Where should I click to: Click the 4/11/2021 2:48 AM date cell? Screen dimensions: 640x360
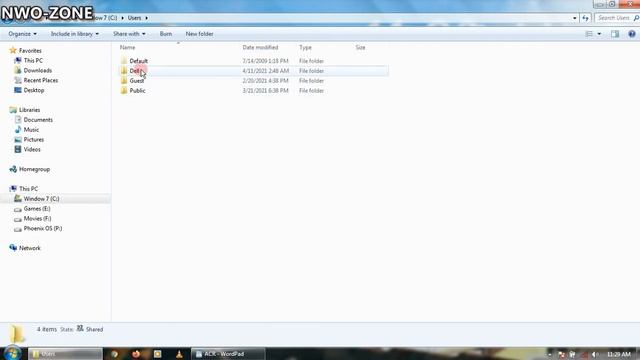tap(265, 71)
